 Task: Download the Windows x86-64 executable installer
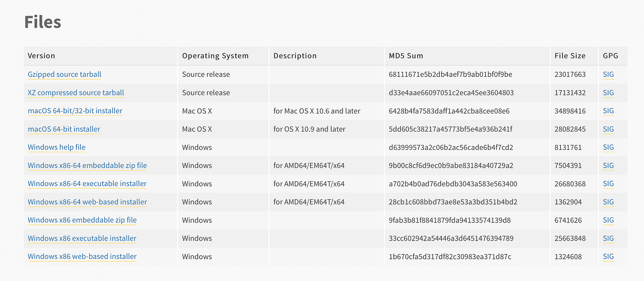(x=86, y=184)
